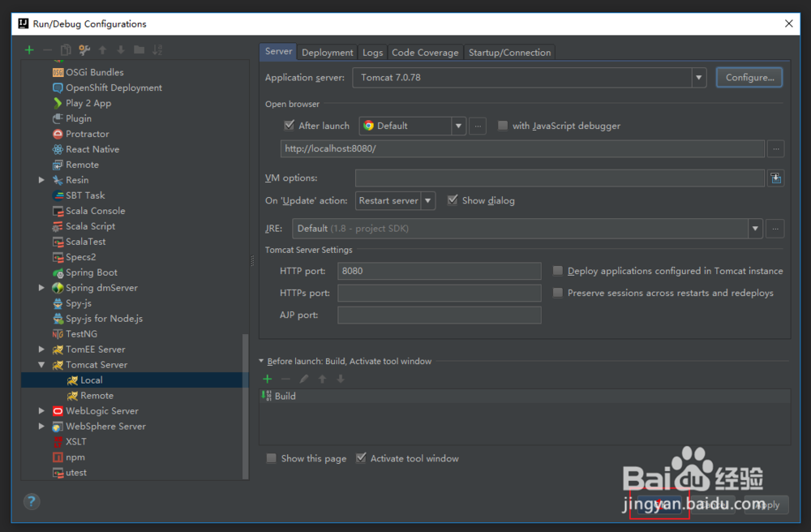811x532 pixels.
Task: Open the JRE dropdown
Action: (x=755, y=229)
